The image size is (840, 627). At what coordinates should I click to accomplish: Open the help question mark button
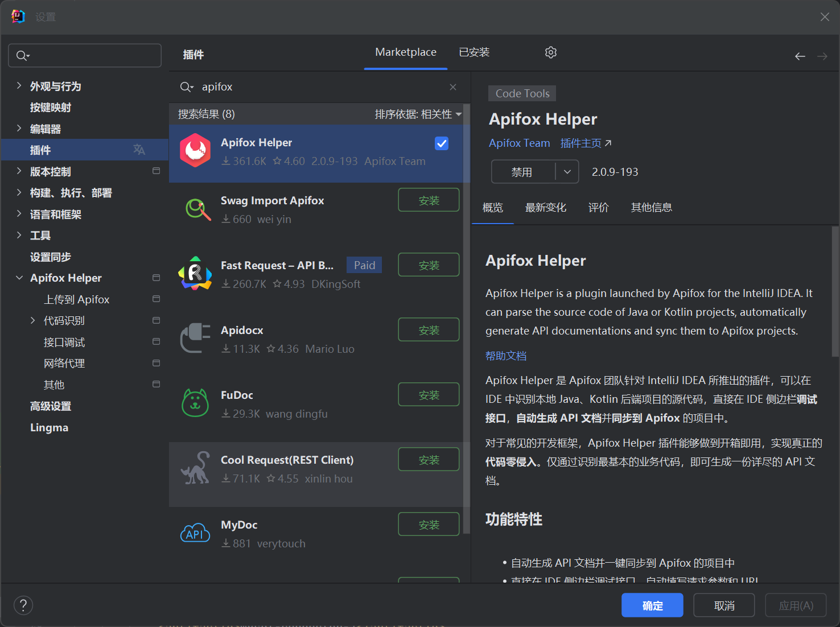coord(23,605)
